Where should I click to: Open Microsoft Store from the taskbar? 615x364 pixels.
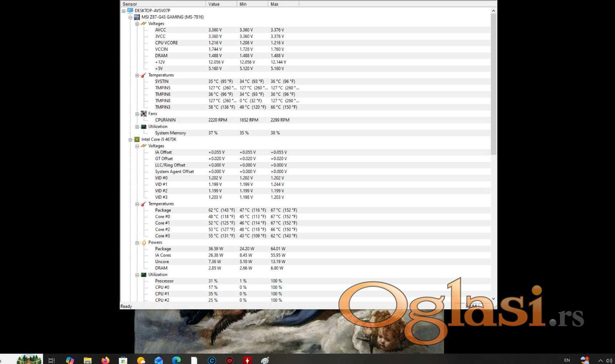click(x=123, y=360)
